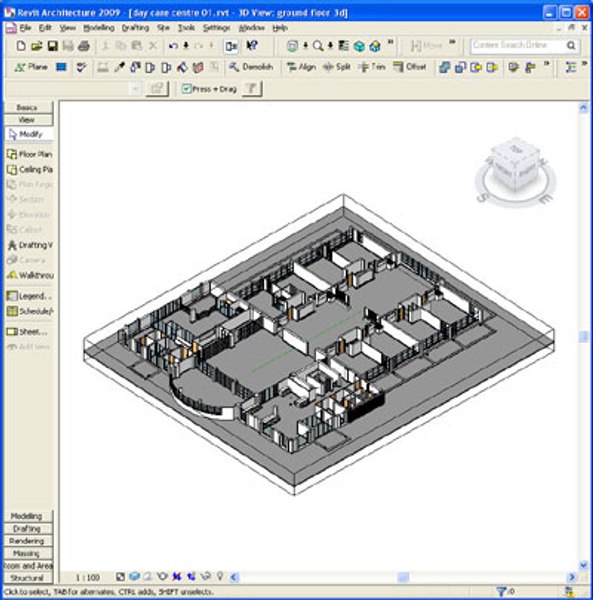Click the What's This help cursor icon

(x=252, y=46)
